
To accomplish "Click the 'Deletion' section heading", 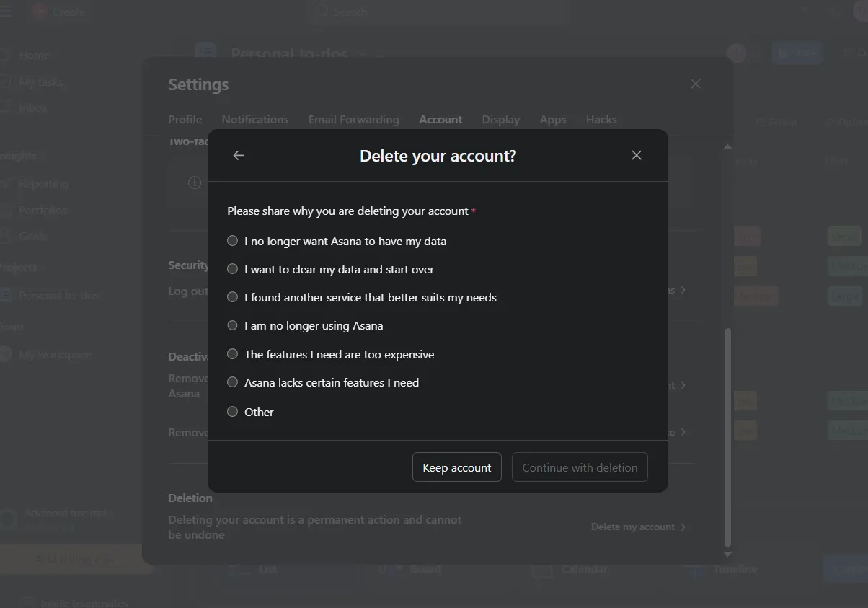I will point(190,498).
